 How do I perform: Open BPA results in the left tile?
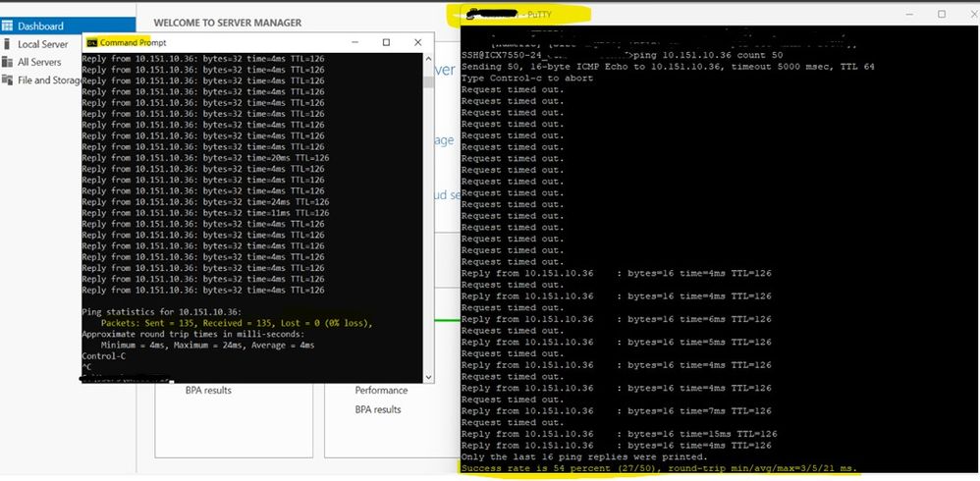(208, 391)
